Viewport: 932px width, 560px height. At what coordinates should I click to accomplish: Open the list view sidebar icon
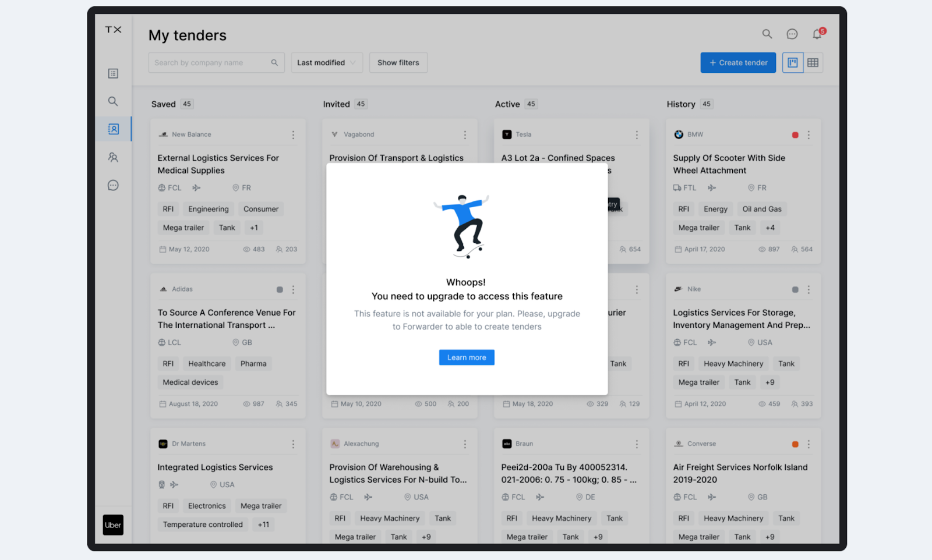113,73
